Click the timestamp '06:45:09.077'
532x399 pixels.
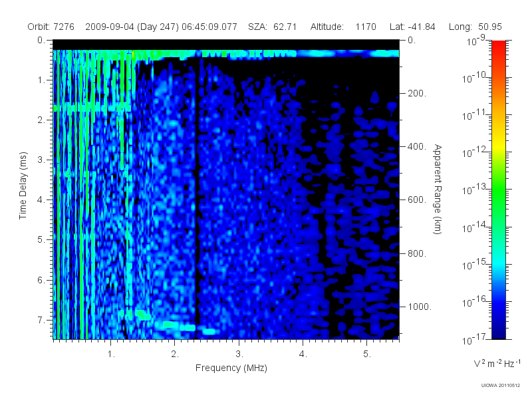tap(209, 27)
